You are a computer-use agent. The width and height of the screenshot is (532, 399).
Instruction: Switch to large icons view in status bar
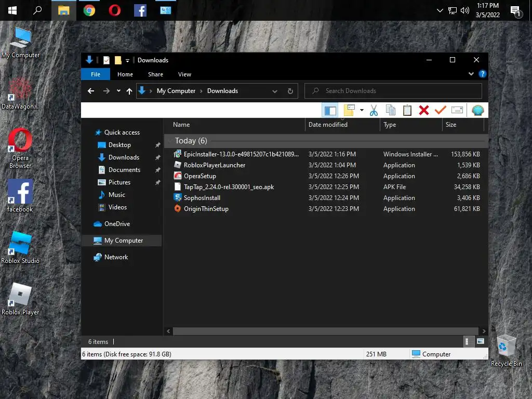click(x=481, y=341)
